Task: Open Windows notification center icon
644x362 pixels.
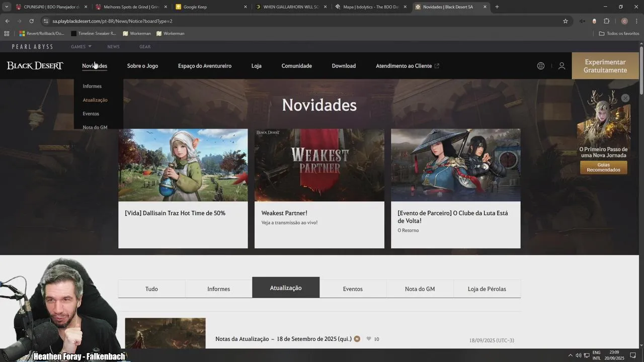Action: pos(633,355)
